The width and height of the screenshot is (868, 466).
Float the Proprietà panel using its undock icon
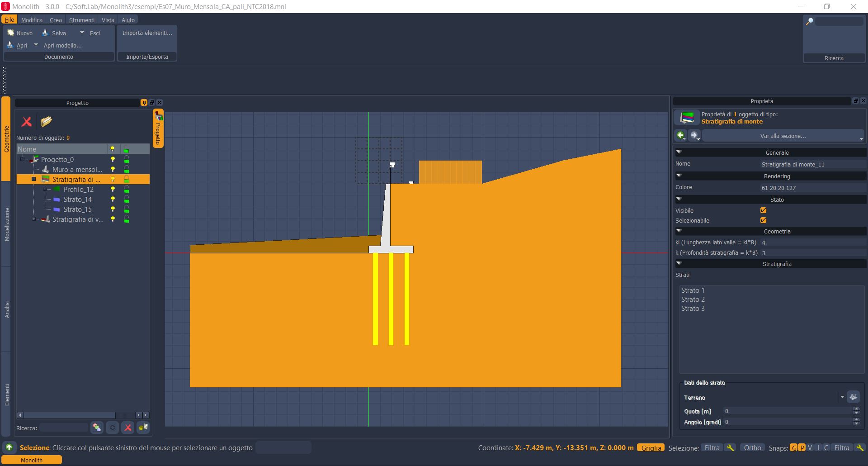click(855, 101)
